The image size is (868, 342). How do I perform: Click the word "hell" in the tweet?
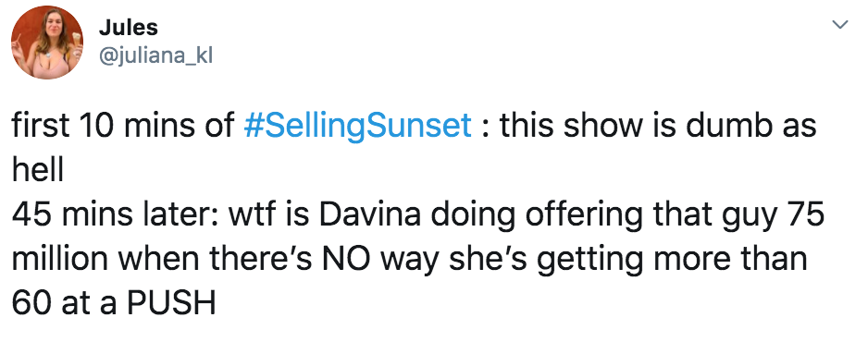coord(37,171)
